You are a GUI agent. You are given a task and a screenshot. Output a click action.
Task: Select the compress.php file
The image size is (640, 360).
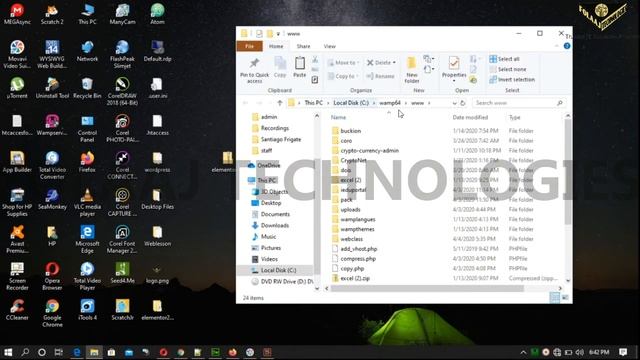click(x=358, y=259)
